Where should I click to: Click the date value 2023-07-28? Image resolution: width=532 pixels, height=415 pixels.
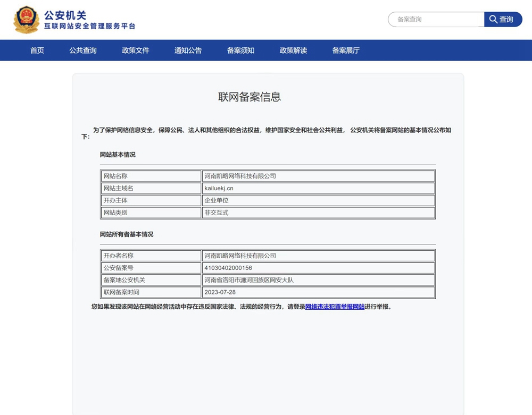pyautogui.click(x=220, y=292)
